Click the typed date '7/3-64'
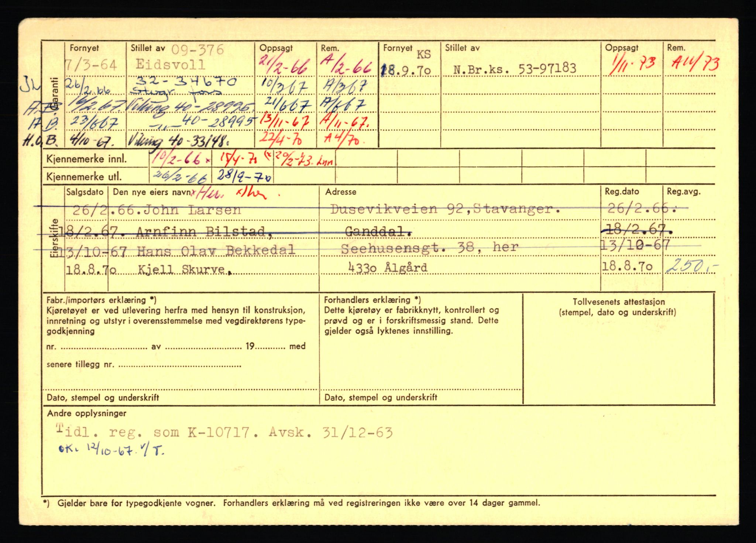 pos(91,65)
